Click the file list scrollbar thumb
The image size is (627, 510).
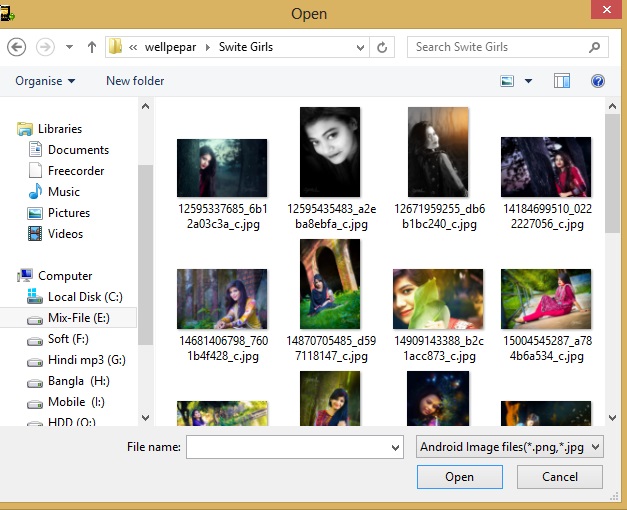pos(612,173)
